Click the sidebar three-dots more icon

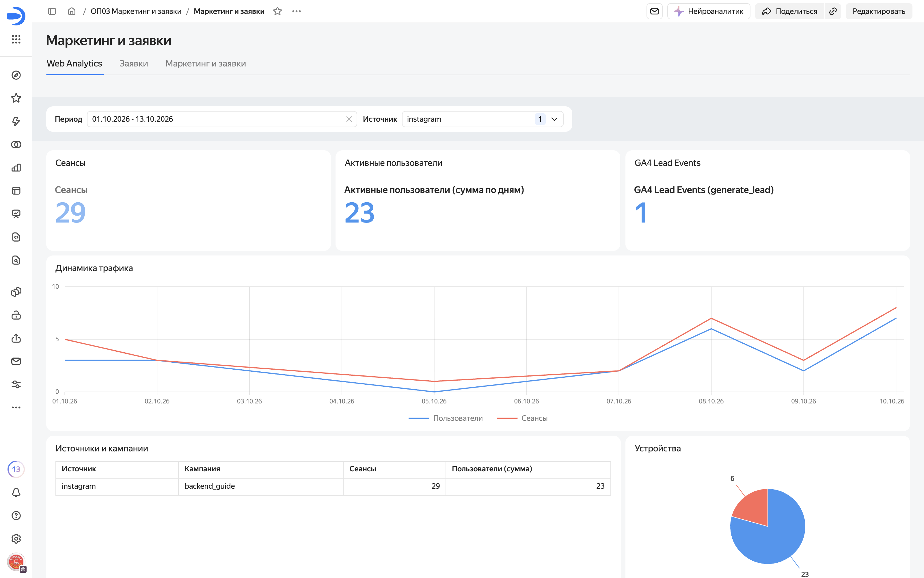pos(16,407)
